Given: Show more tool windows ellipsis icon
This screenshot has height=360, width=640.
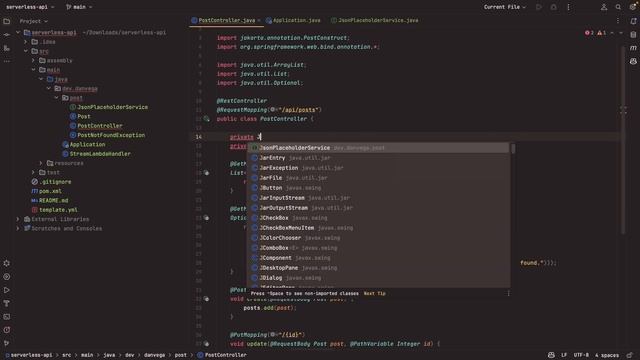Looking at the screenshot, I should (x=7, y=61).
